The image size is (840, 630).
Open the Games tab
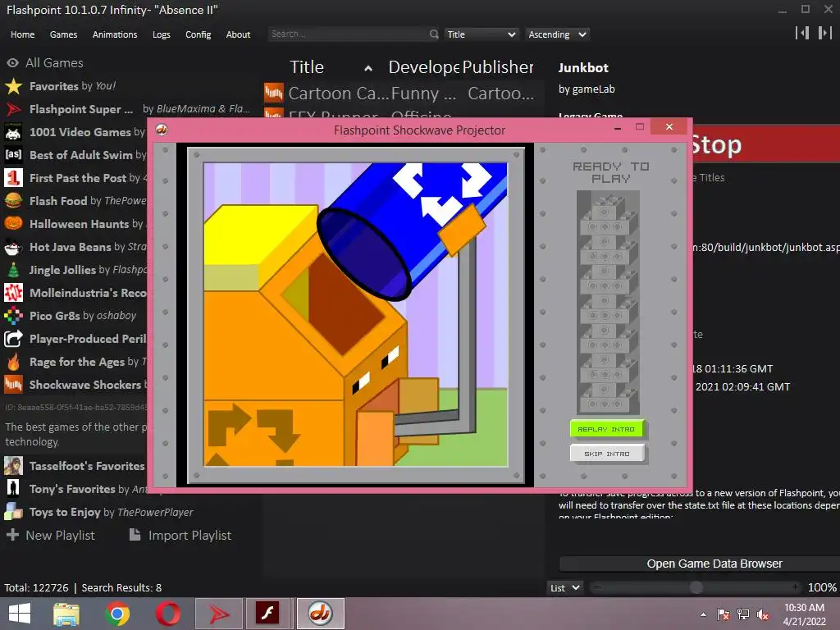click(63, 34)
